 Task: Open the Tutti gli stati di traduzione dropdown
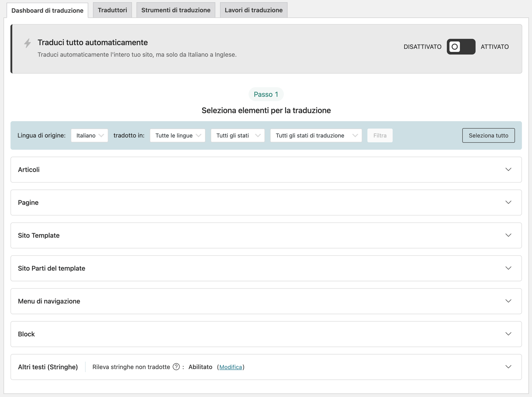pyautogui.click(x=316, y=135)
